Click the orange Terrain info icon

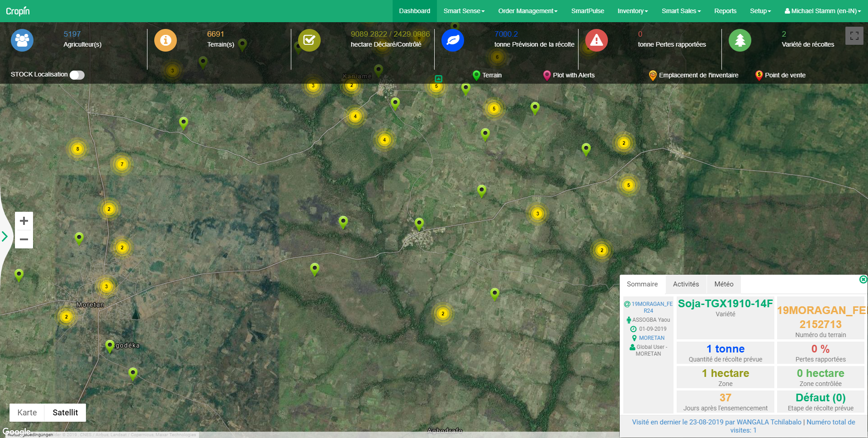click(166, 40)
